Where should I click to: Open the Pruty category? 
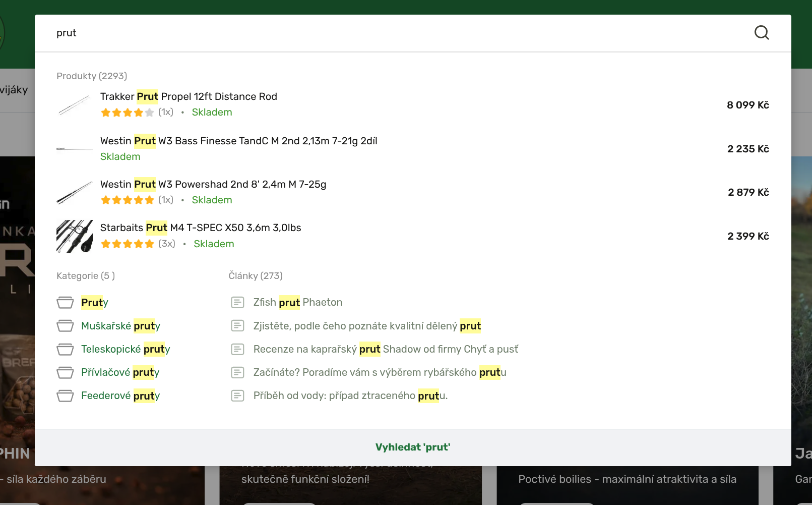tap(95, 302)
